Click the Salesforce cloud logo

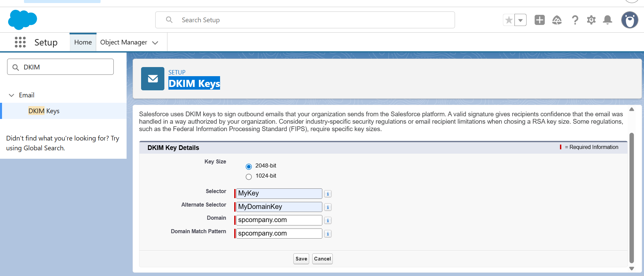tap(22, 20)
